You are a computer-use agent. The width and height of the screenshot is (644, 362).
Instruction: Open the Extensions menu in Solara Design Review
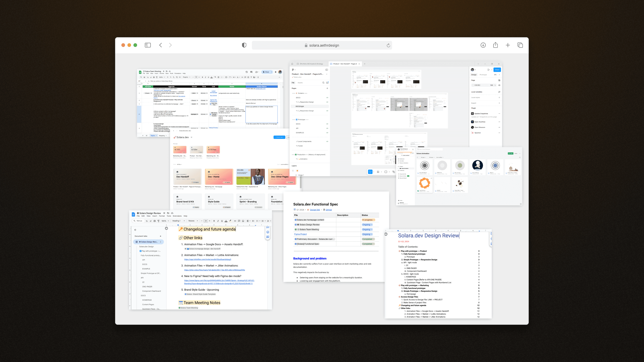(177, 216)
